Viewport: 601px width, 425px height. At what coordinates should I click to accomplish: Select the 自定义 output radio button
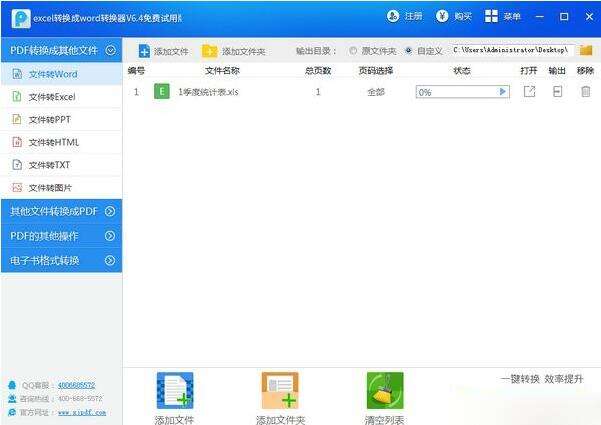tap(408, 51)
